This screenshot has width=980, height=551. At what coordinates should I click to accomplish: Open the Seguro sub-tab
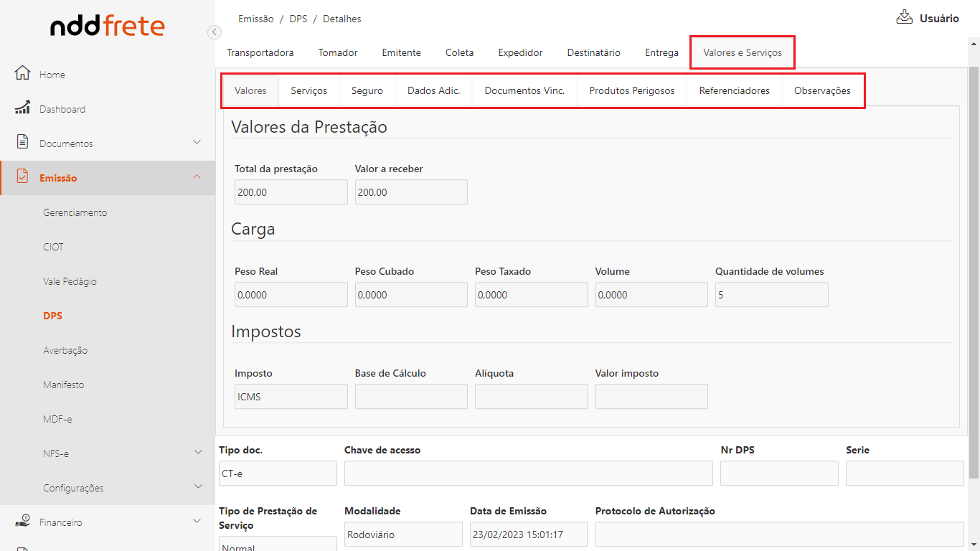(x=367, y=91)
